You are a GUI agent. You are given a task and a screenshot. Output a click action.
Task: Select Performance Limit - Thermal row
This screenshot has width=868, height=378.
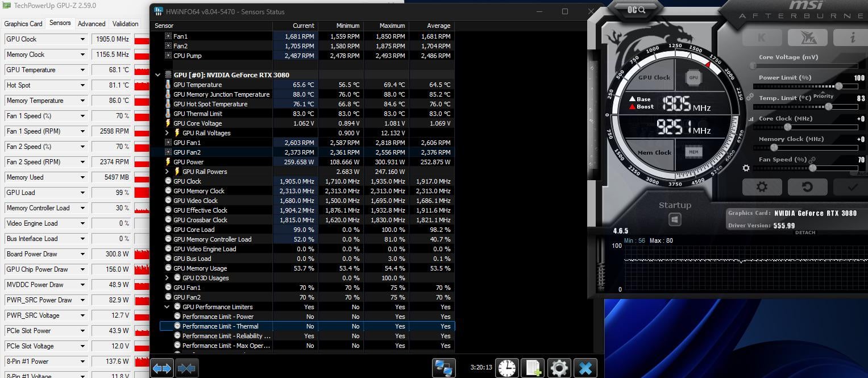pos(307,326)
